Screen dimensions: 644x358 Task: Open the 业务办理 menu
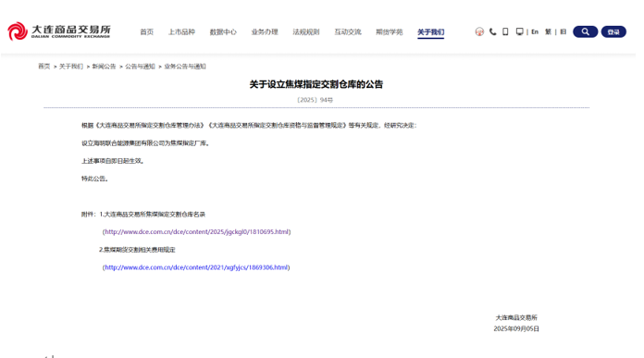coord(265,31)
